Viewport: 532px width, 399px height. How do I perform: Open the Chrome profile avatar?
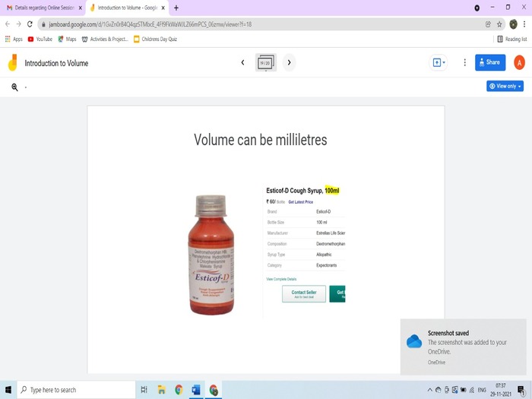coord(513,24)
